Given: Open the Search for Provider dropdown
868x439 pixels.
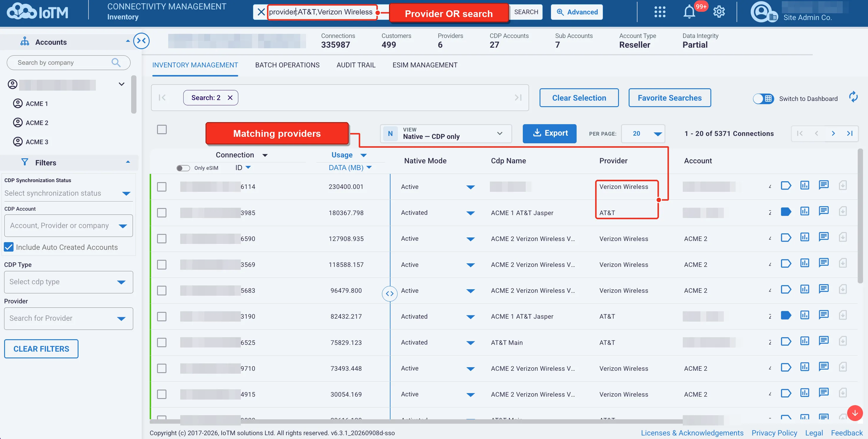Looking at the screenshot, I should coord(69,318).
